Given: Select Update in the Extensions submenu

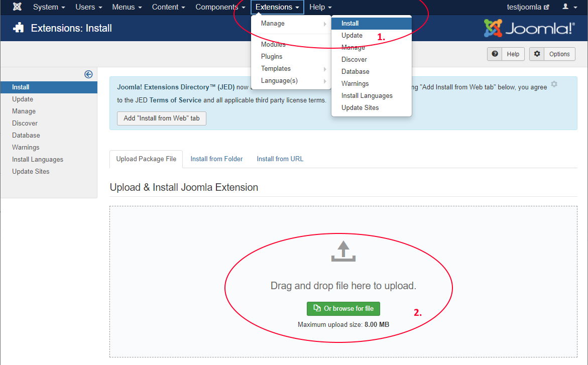Looking at the screenshot, I should (352, 36).
